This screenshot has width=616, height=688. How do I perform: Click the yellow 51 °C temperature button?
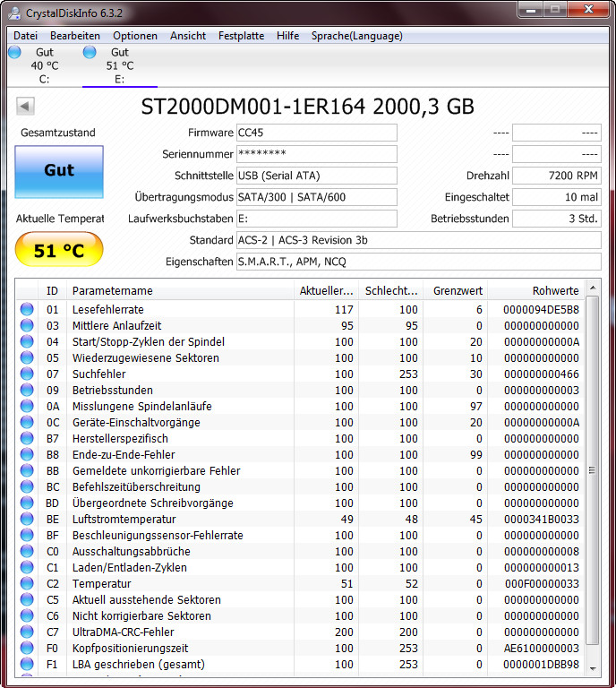click(x=59, y=249)
